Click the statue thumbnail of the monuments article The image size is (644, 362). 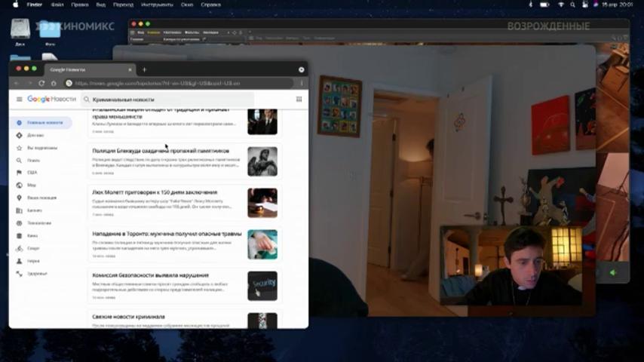click(262, 161)
